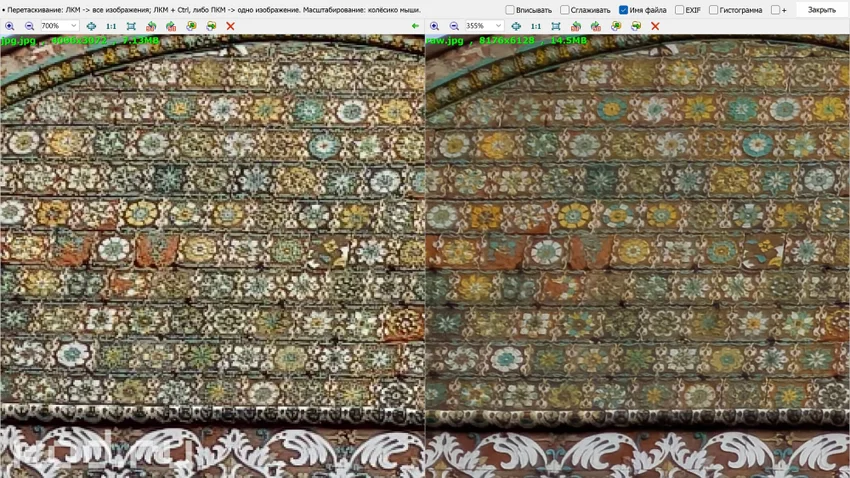Rotate left panel image counterclockwise
850x478 pixels.
click(x=151, y=26)
